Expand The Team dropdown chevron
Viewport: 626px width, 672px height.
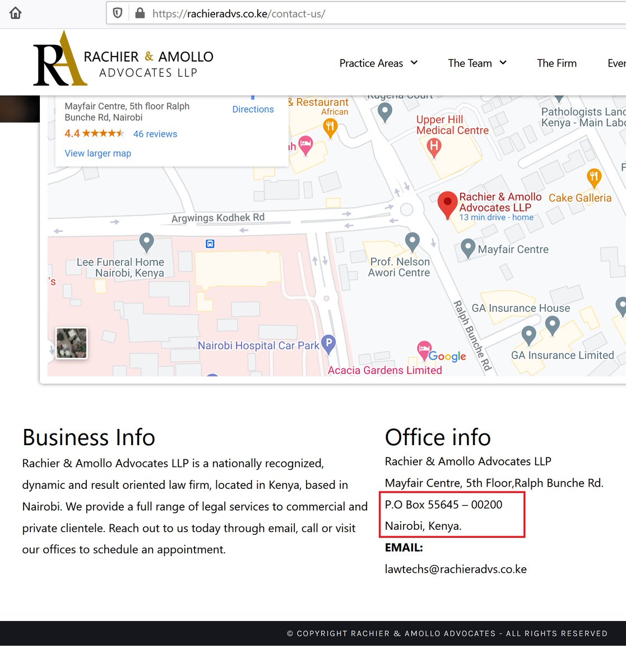coord(503,63)
